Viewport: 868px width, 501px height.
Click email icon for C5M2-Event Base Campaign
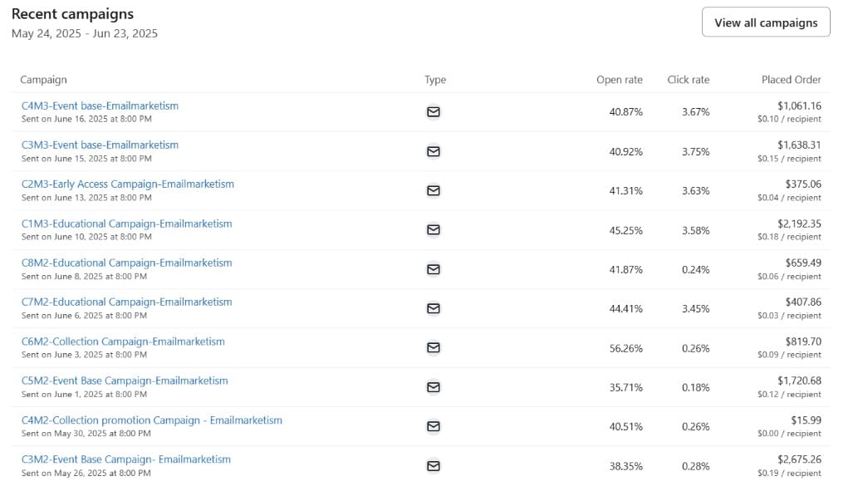pos(433,387)
